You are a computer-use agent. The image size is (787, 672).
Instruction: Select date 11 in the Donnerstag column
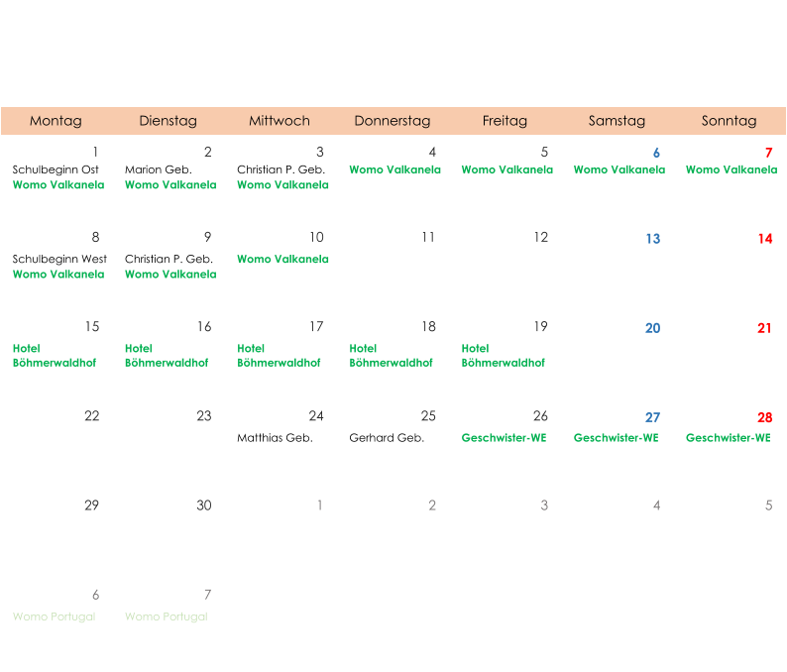click(427, 238)
